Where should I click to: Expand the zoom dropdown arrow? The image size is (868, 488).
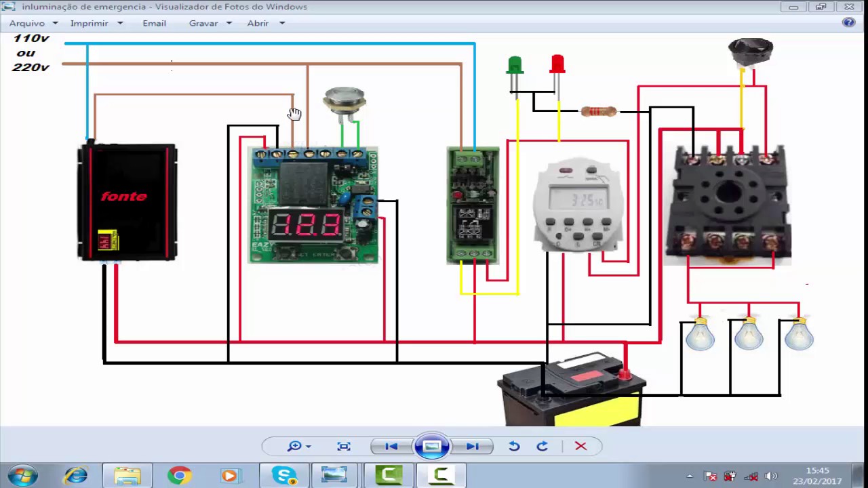[x=309, y=447]
